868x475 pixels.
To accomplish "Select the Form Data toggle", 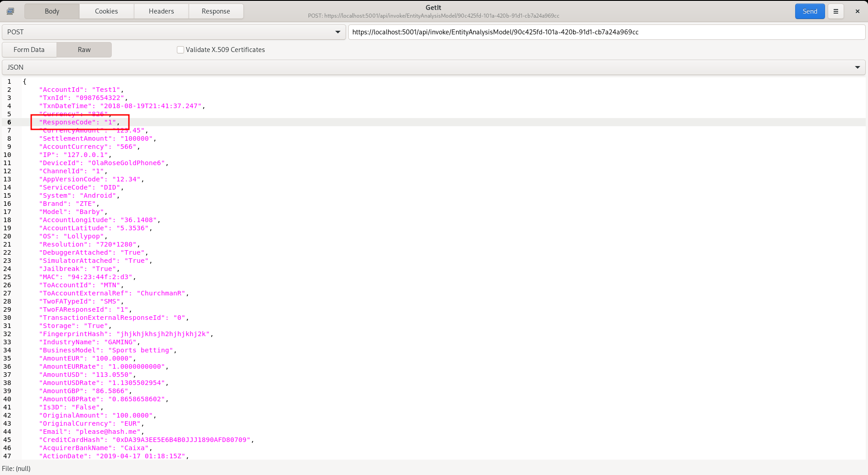I will click(29, 50).
